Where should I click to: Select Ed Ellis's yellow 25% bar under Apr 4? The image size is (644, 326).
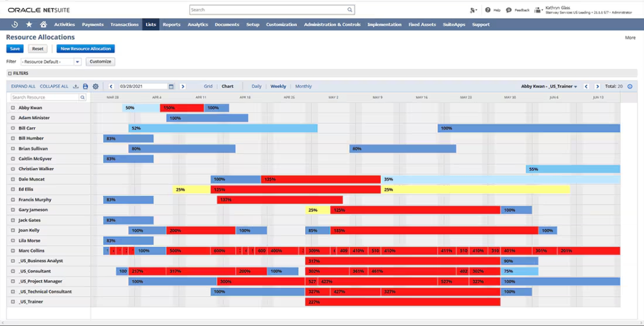[191, 189]
